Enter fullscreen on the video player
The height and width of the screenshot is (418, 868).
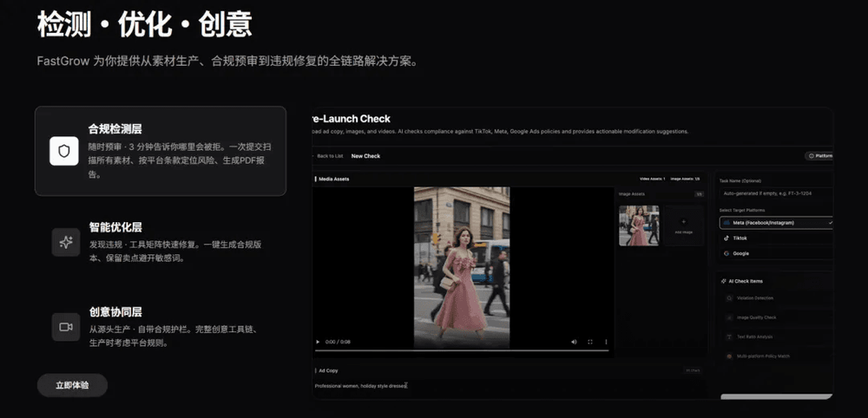[x=590, y=342]
